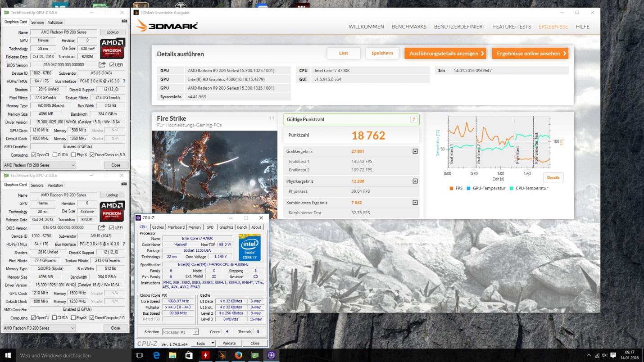The height and width of the screenshot is (362, 644).
Task: Open the Memory tab in CPU-Z
Action: 195,227
